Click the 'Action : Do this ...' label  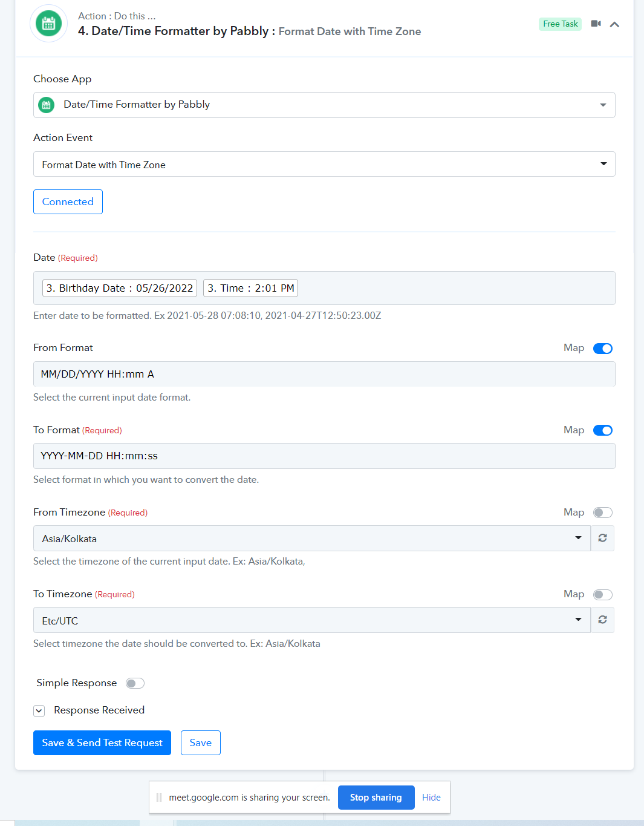coord(117,16)
